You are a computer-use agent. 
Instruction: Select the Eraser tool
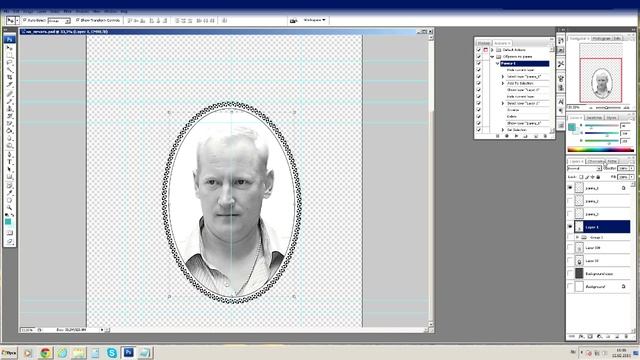[10, 123]
